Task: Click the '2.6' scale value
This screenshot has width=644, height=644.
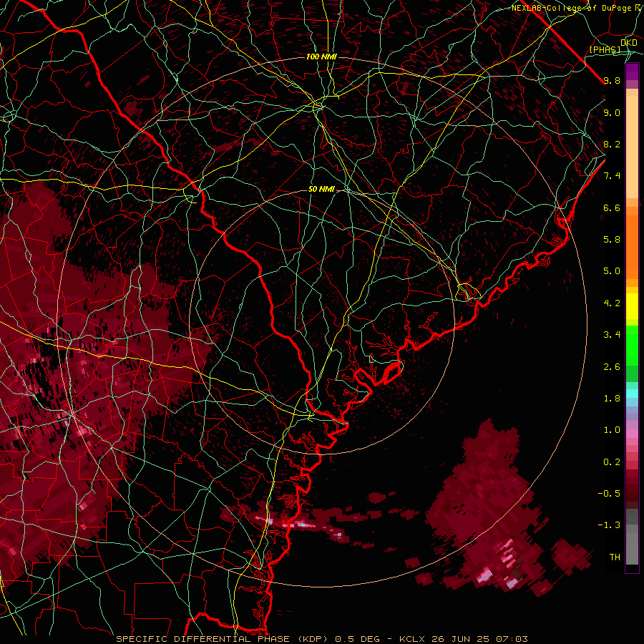Action: point(612,367)
